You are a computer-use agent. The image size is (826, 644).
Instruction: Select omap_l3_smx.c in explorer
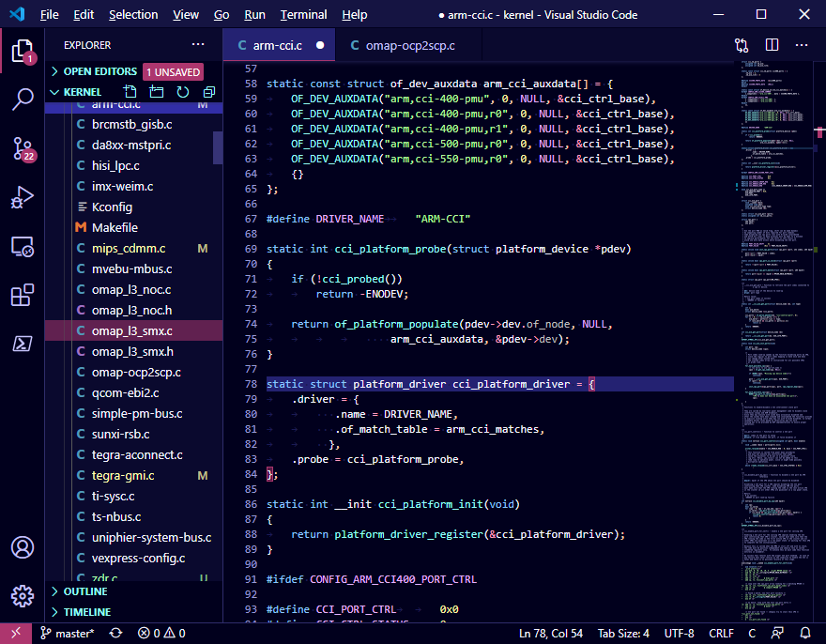click(134, 331)
